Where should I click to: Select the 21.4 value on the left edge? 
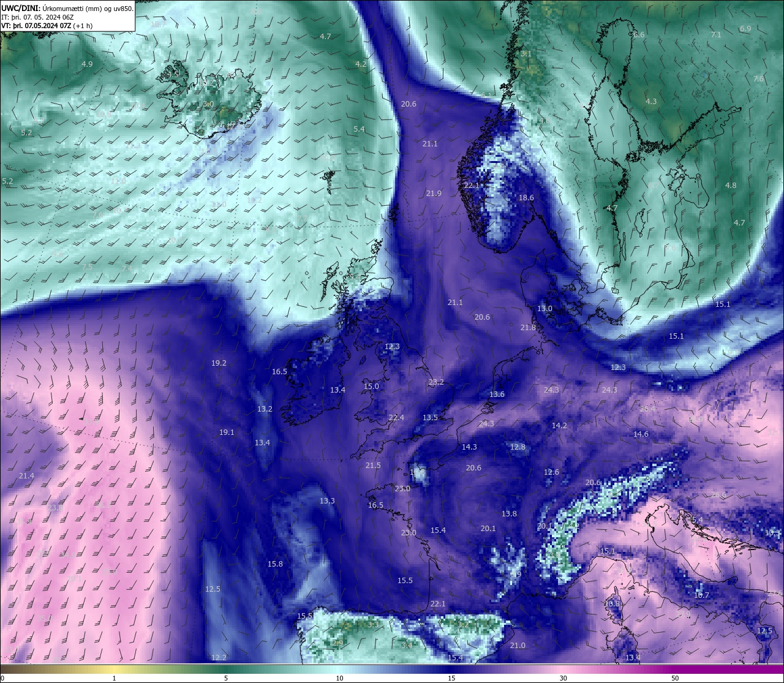(26, 475)
